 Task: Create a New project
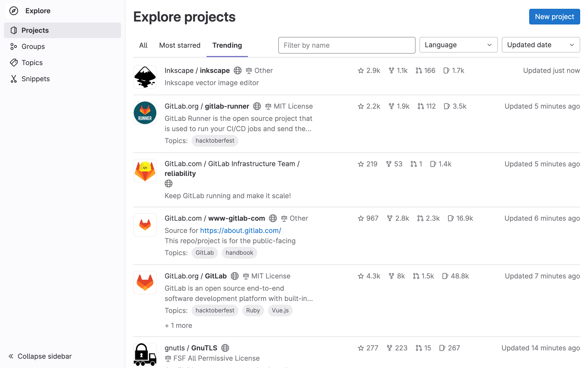coord(554,17)
